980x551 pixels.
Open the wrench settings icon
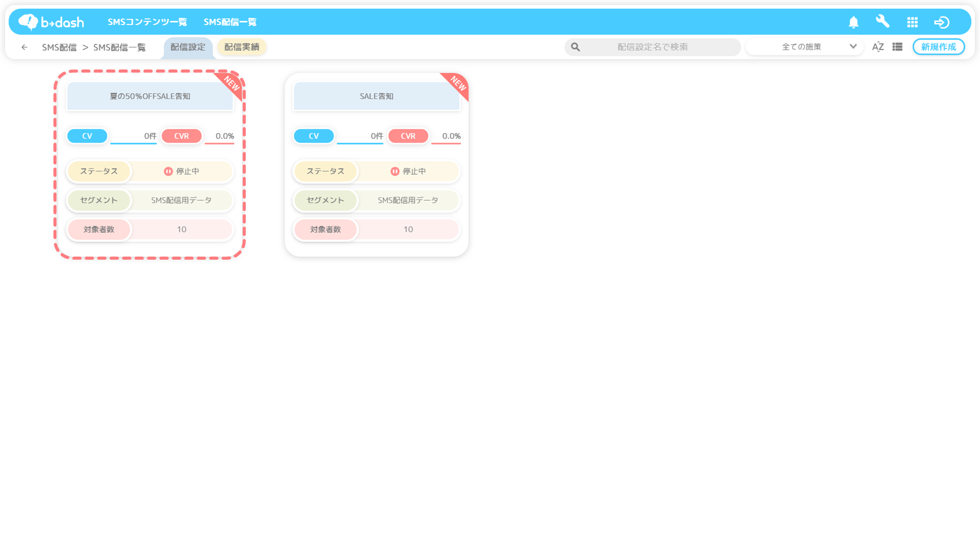[x=883, y=22]
